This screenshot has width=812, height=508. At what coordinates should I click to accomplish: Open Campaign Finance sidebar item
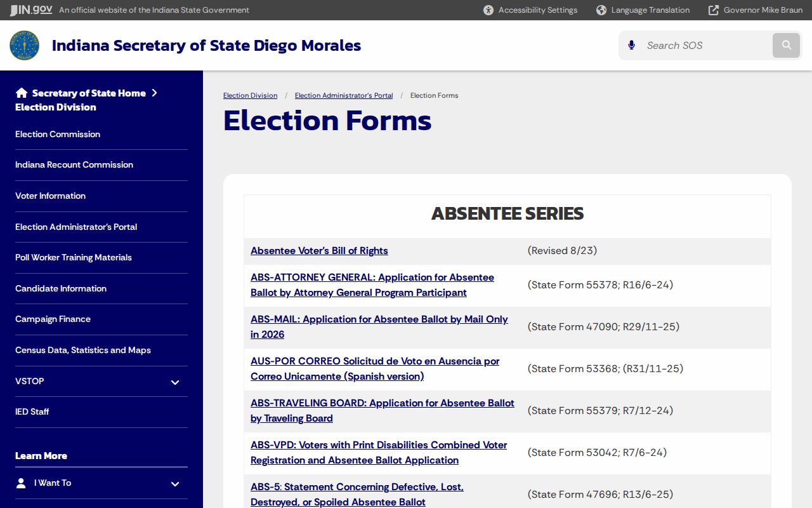point(53,319)
